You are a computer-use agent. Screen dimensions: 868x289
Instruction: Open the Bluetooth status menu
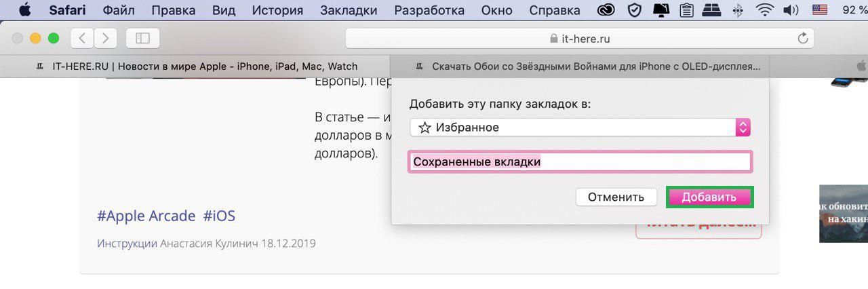tap(738, 10)
